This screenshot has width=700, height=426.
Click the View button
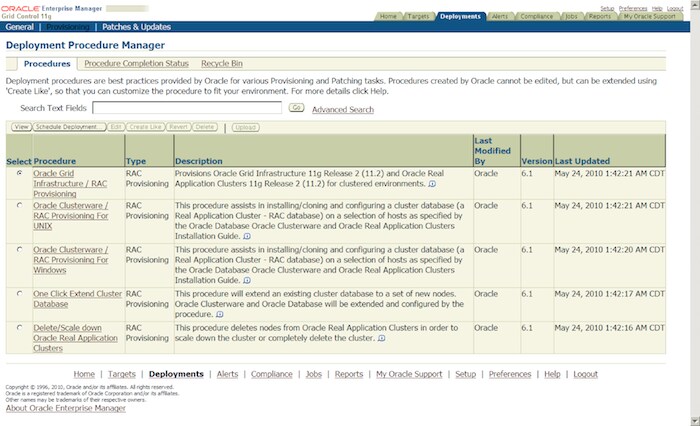[x=21, y=127]
